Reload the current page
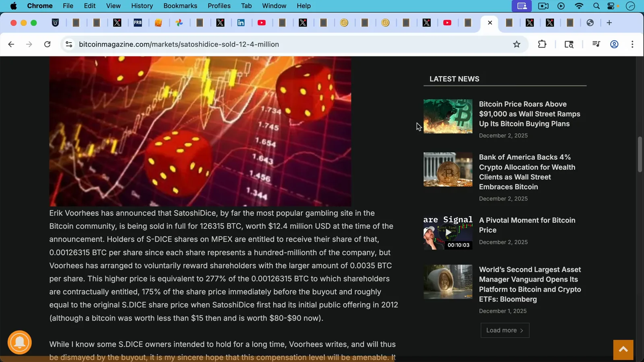The height and width of the screenshot is (362, 644). [47, 44]
